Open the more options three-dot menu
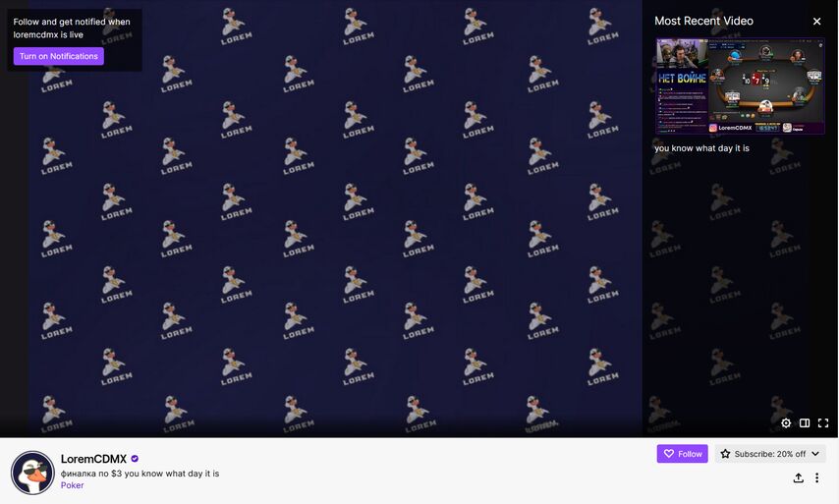 816,477
